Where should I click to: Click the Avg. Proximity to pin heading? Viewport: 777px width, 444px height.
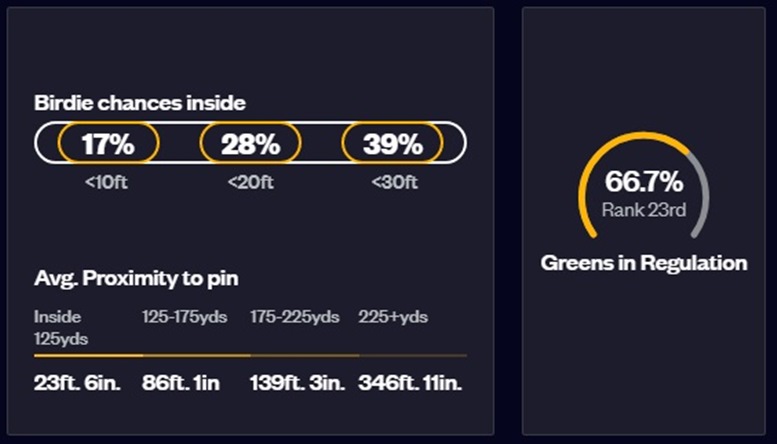tap(136, 278)
